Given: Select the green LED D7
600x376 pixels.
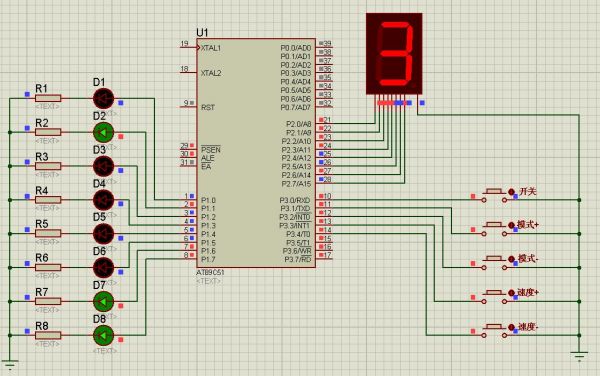Looking at the screenshot, I should pyautogui.click(x=103, y=301).
